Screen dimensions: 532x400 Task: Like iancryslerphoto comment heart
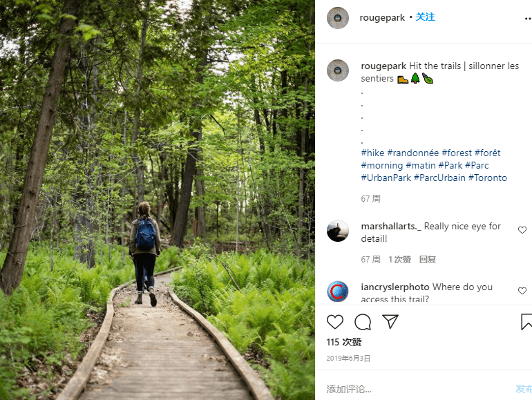pos(522,291)
